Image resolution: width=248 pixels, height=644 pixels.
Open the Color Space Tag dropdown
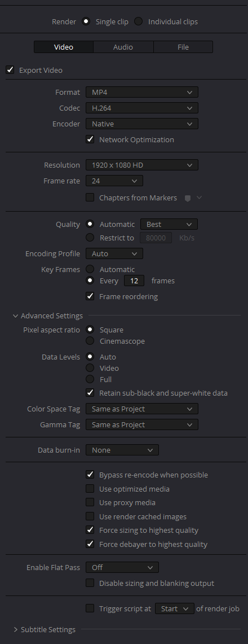point(142,409)
